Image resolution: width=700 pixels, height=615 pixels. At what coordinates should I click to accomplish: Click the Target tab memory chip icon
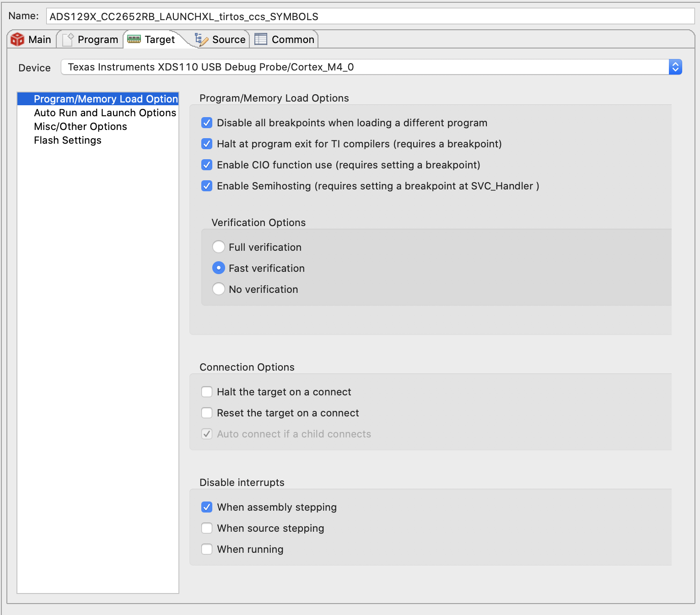pos(134,39)
